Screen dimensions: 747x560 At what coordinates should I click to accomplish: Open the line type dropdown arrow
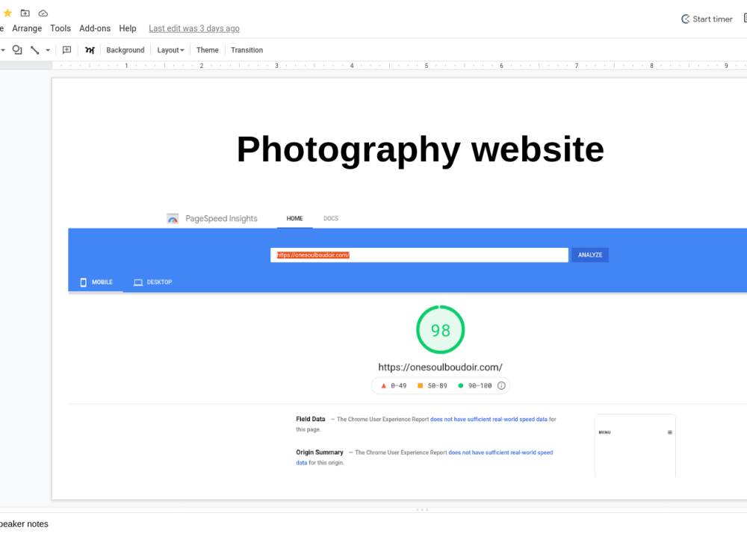point(48,50)
